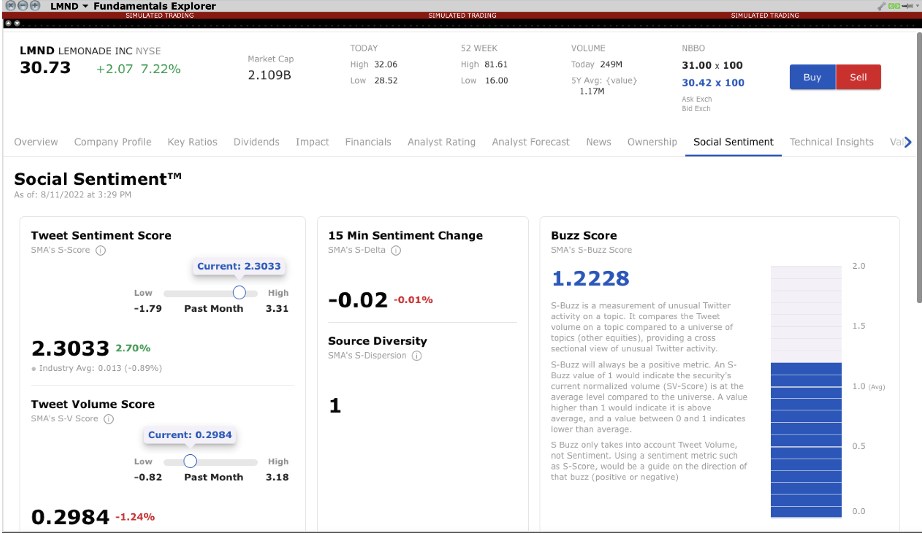Open the Key Ratios tab
The width and height of the screenshot is (922, 534).
[x=192, y=142]
